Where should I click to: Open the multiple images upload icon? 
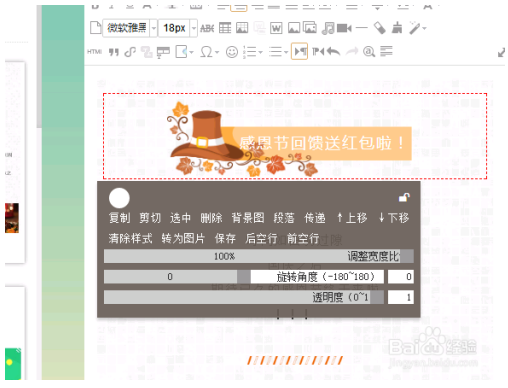[310, 28]
